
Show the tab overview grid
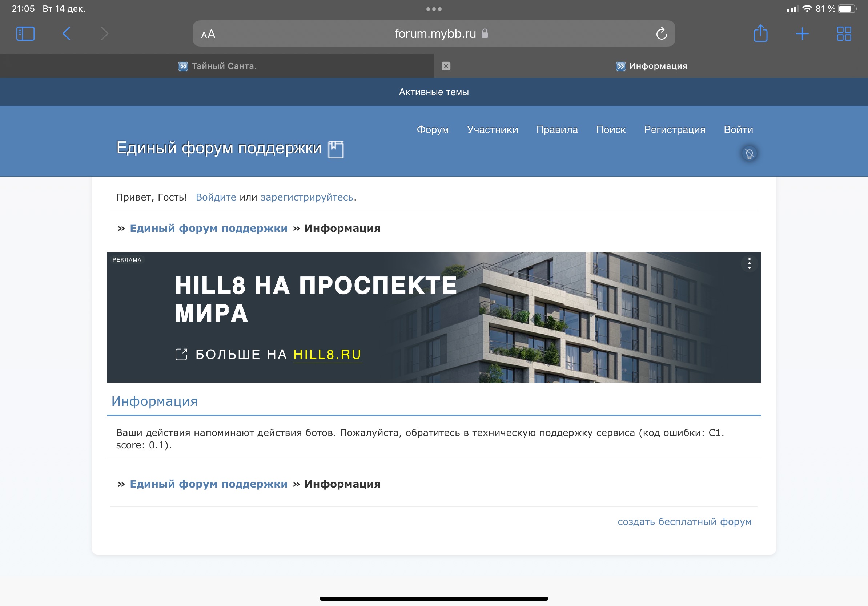coord(844,34)
